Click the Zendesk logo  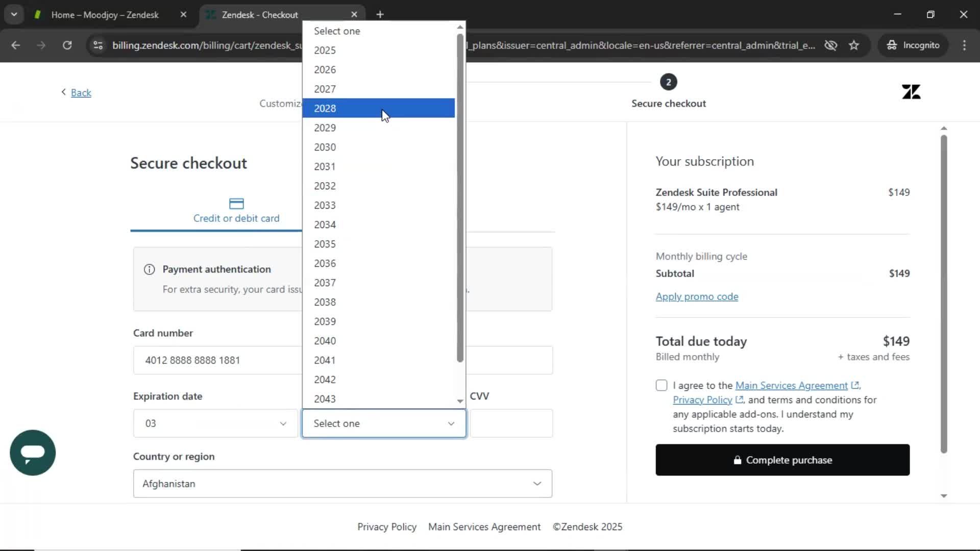911,92
